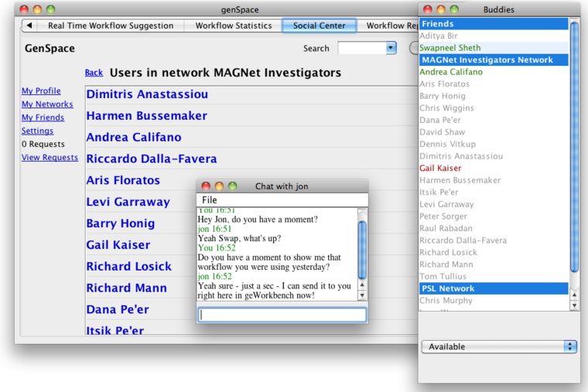Collapse the MAGNet Investigators Network group
Image resolution: width=588 pixels, height=392 pixels.
tap(486, 60)
